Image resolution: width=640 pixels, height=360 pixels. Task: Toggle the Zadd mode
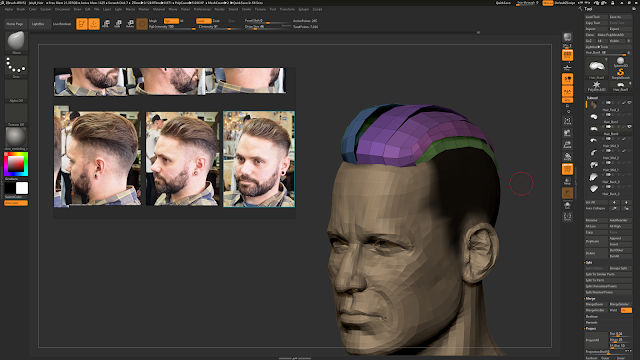pos(203,21)
